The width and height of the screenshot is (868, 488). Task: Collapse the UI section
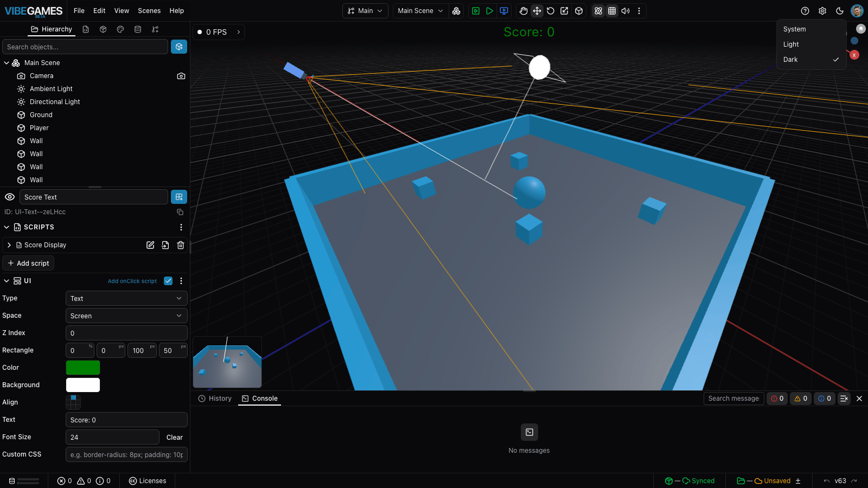(7, 281)
